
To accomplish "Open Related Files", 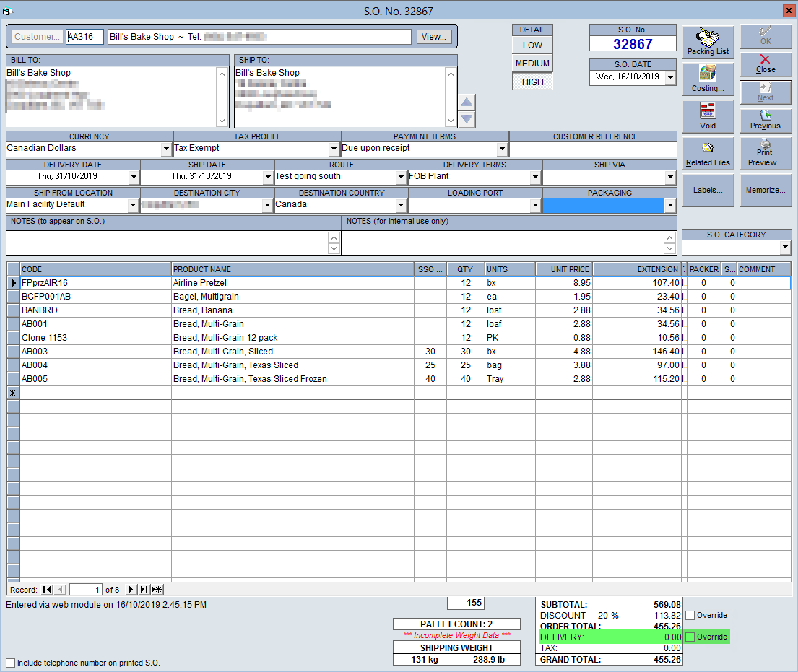I will (708, 153).
